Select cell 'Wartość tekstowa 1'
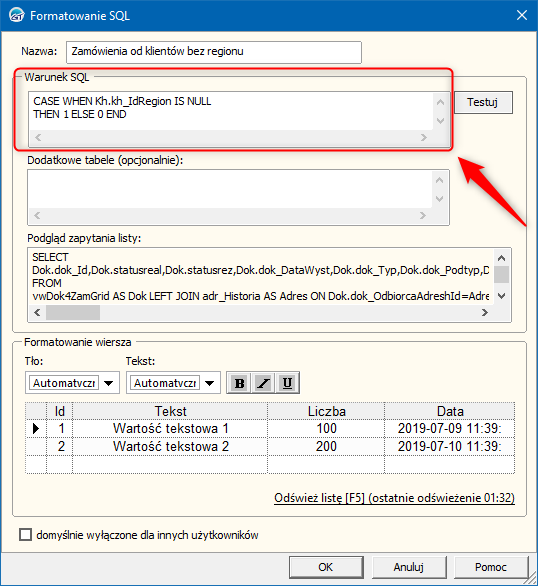The image size is (538, 586). pos(170,428)
